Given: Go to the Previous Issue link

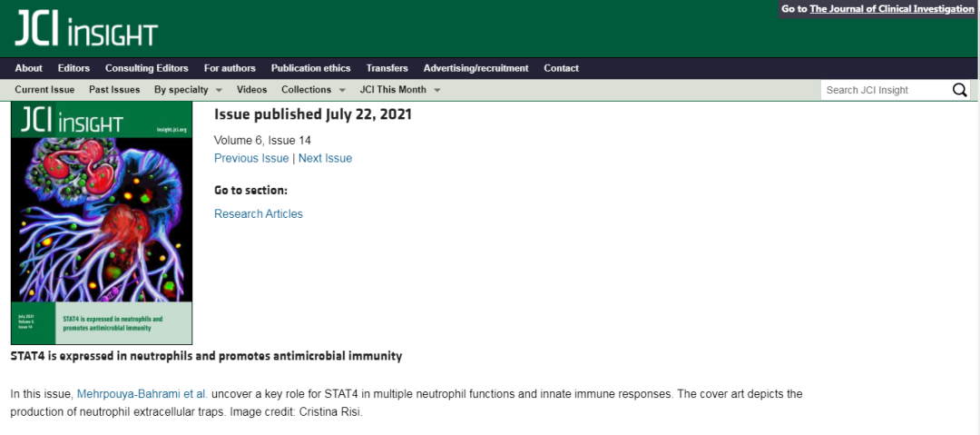Looking at the screenshot, I should (251, 158).
